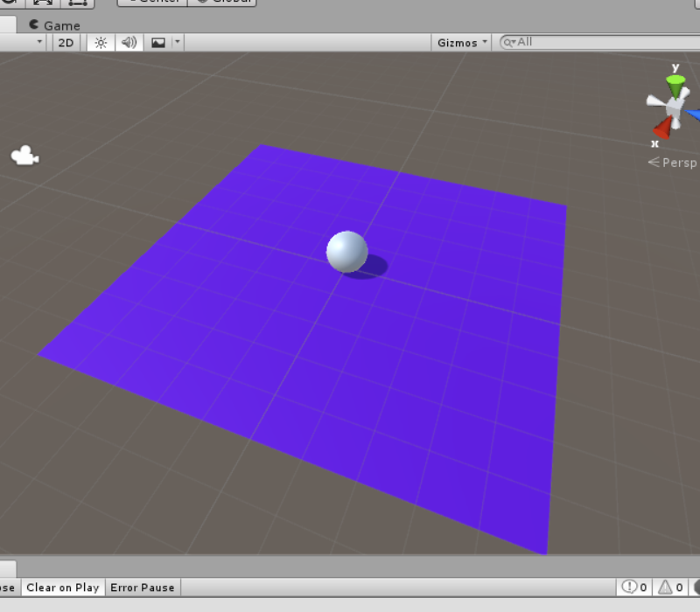
Task: Switch to the Game tab
Action: (x=54, y=25)
